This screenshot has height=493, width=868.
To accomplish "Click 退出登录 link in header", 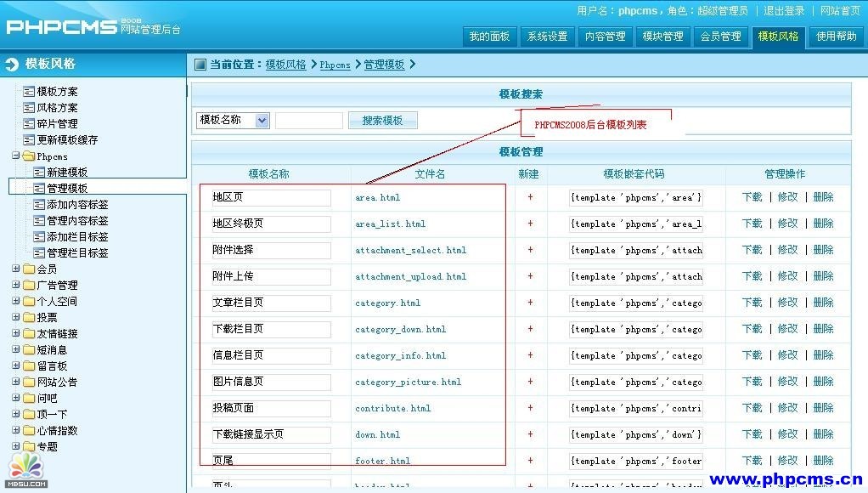I will [x=783, y=11].
